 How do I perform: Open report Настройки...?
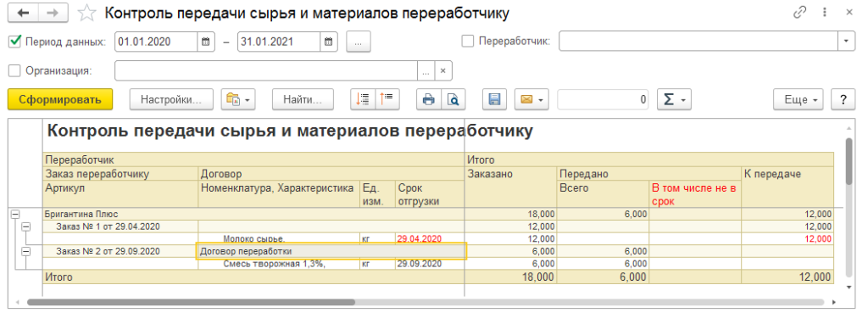pyautogui.click(x=171, y=100)
